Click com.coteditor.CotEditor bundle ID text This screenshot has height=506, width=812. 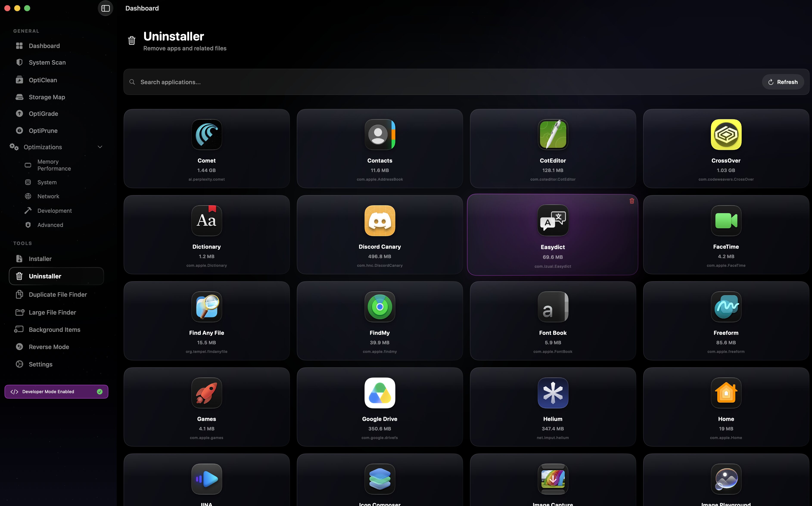click(553, 179)
